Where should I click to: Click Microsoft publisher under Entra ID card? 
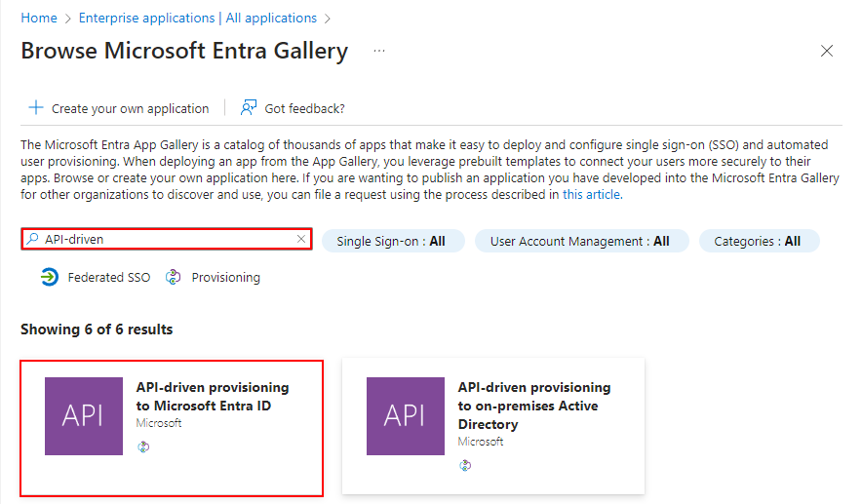pos(159,423)
